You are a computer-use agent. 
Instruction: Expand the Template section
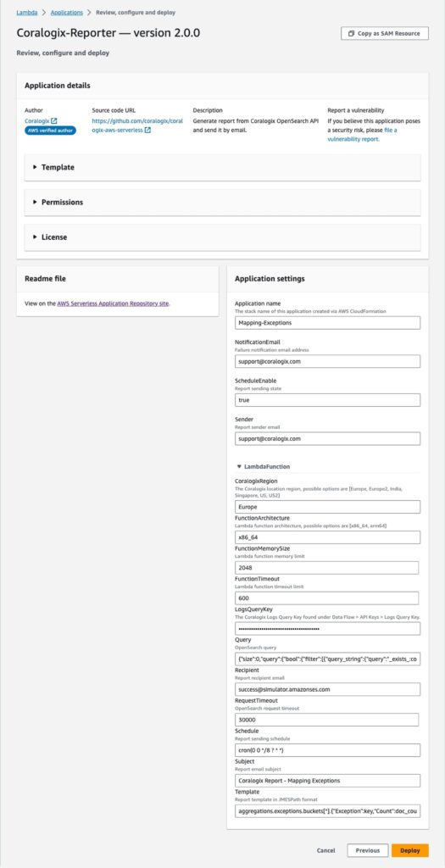coord(222,167)
